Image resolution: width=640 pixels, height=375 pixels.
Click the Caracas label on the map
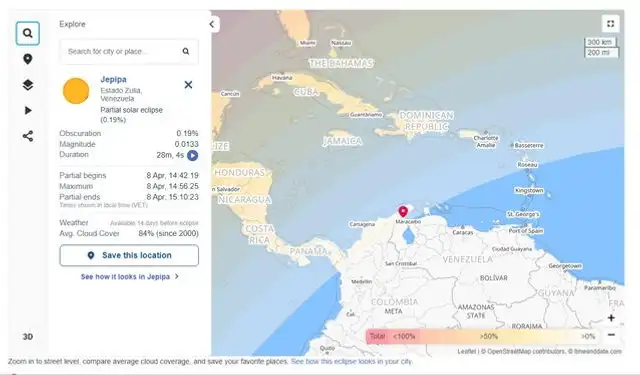(462, 232)
